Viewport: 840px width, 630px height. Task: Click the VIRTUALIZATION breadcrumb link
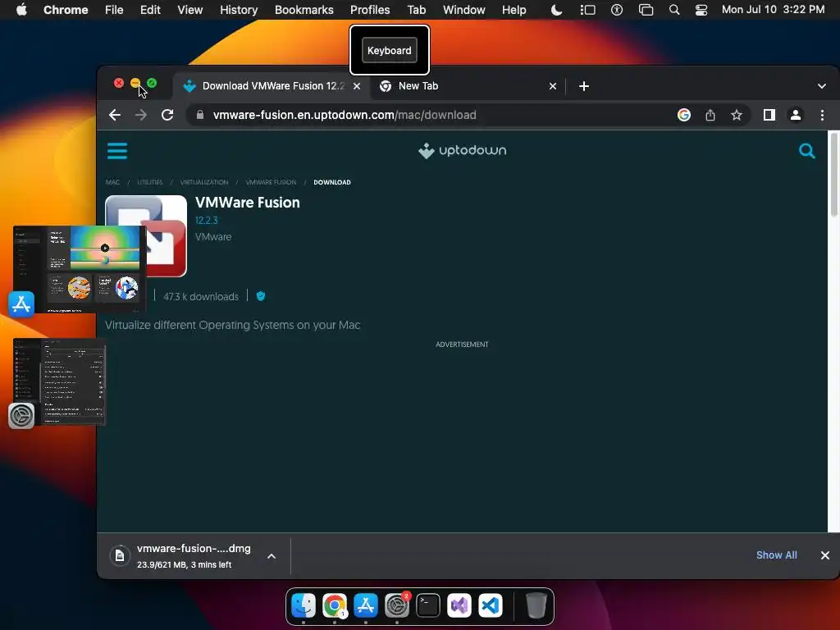coord(204,182)
